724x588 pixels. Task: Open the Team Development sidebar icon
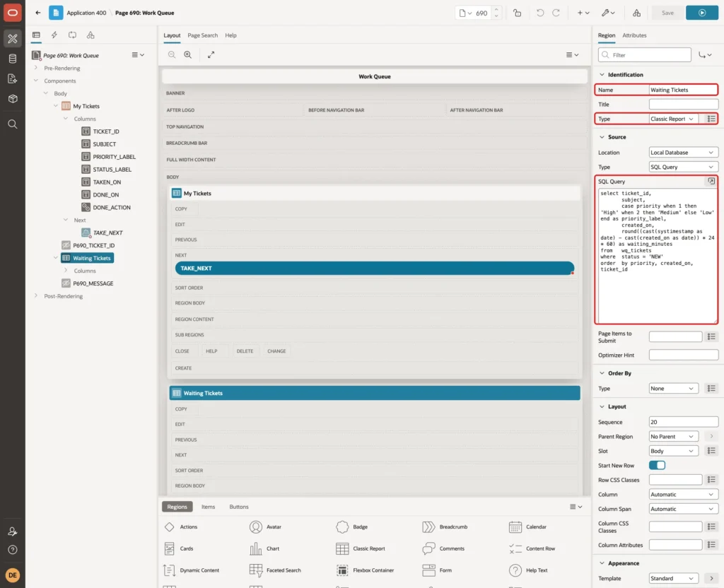coord(13,79)
